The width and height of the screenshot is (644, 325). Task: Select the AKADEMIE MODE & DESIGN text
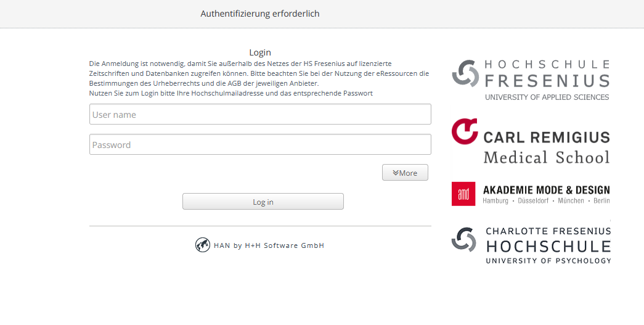[546, 190]
